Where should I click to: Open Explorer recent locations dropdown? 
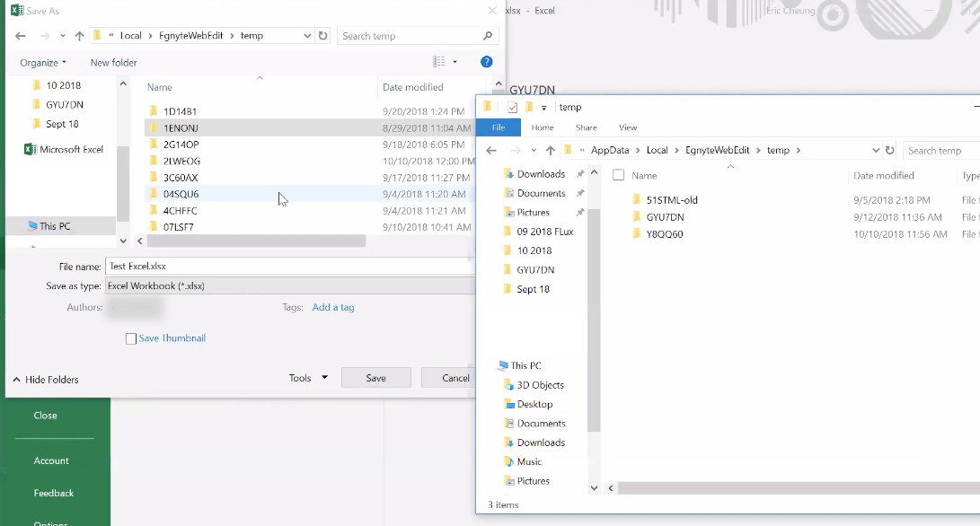coord(534,150)
